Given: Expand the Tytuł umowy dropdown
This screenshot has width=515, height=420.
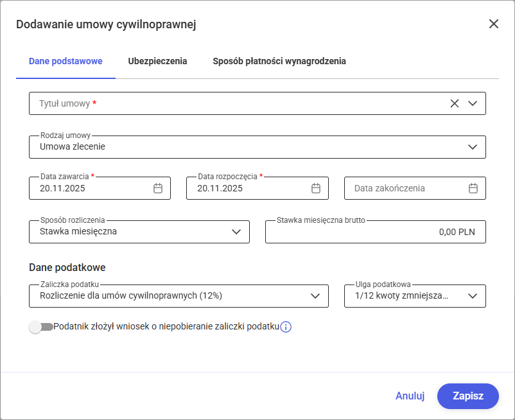Looking at the screenshot, I should pyautogui.click(x=473, y=103).
